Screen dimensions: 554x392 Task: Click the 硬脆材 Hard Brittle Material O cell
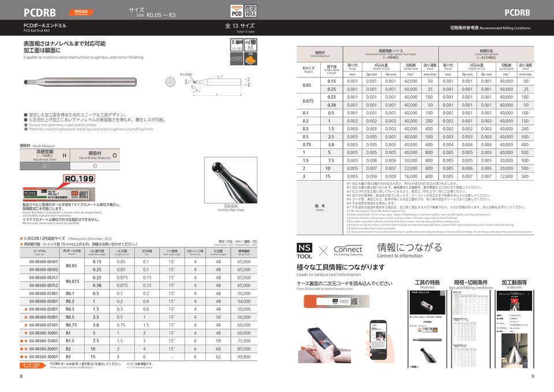(95, 155)
